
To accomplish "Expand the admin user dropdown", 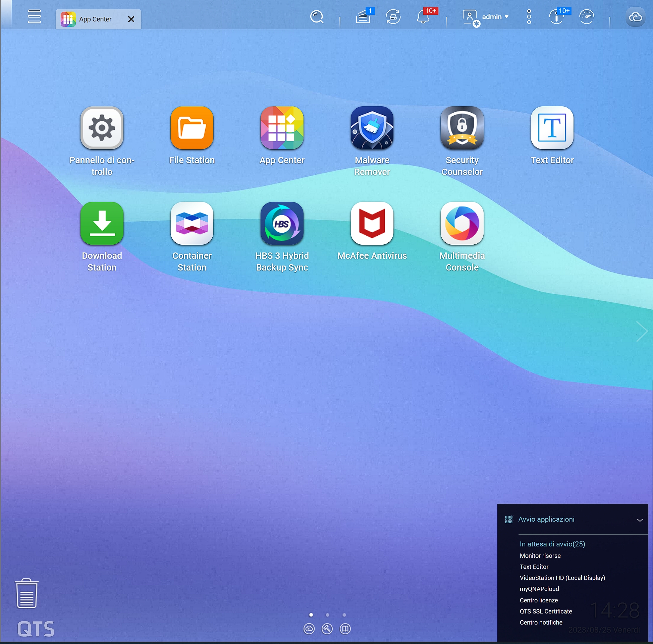I will [495, 16].
